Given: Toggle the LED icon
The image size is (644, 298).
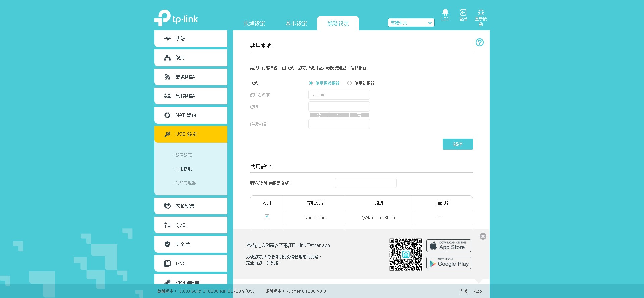Looking at the screenshot, I should [x=445, y=12].
